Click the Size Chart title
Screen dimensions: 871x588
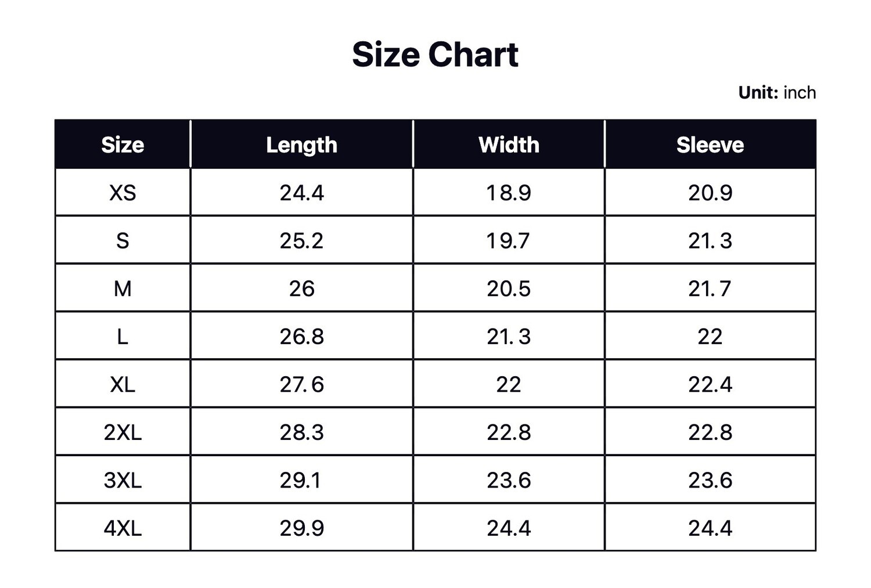[435, 55]
